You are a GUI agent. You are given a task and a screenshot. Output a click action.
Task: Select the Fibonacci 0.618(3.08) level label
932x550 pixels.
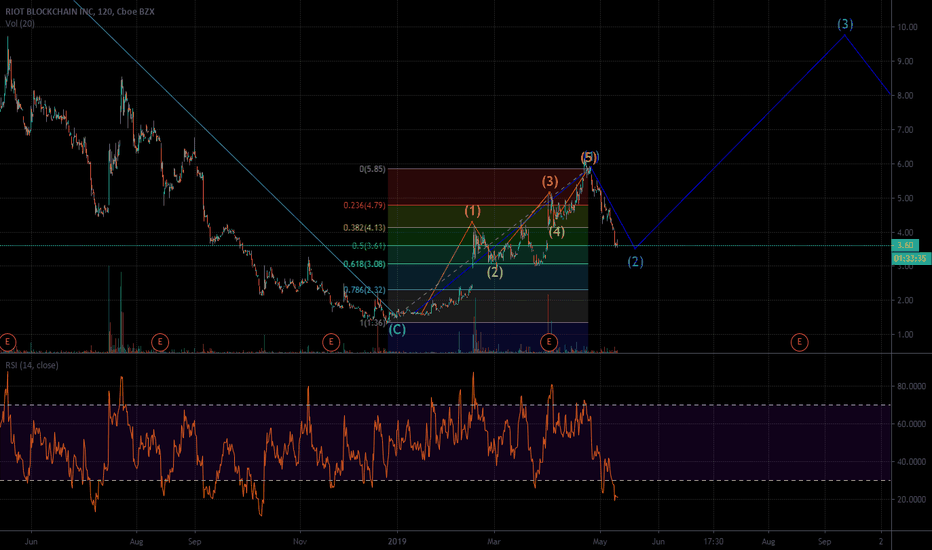point(364,264)
